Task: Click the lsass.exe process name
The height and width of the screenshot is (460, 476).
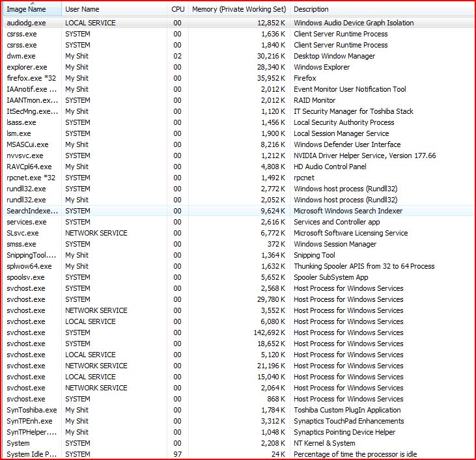Action: pyautogui.click(x=21, y=122)
